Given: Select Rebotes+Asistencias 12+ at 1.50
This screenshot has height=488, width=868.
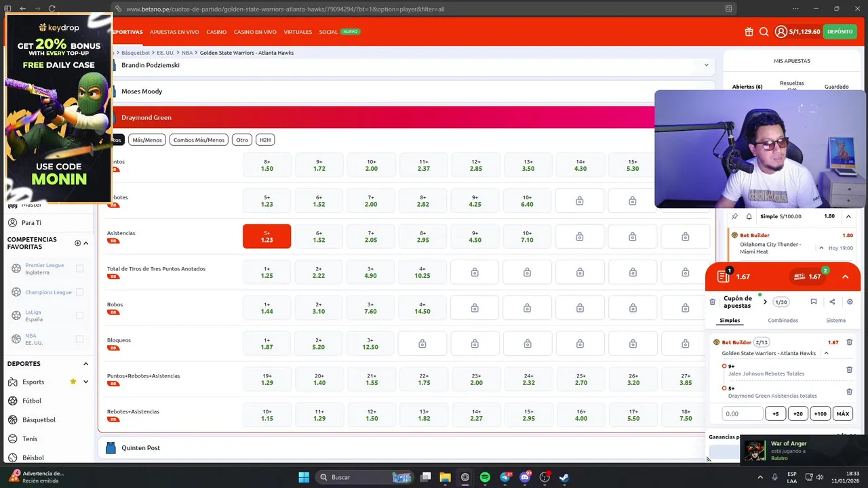Looking at the screenshot, I should pyautogui.click(x=371, y=415).
